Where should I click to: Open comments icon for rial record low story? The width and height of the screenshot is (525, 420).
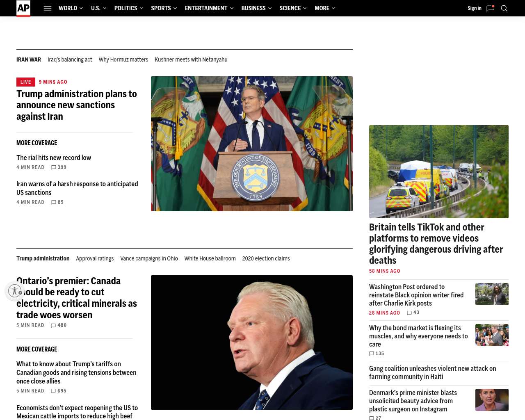(54, 167)
